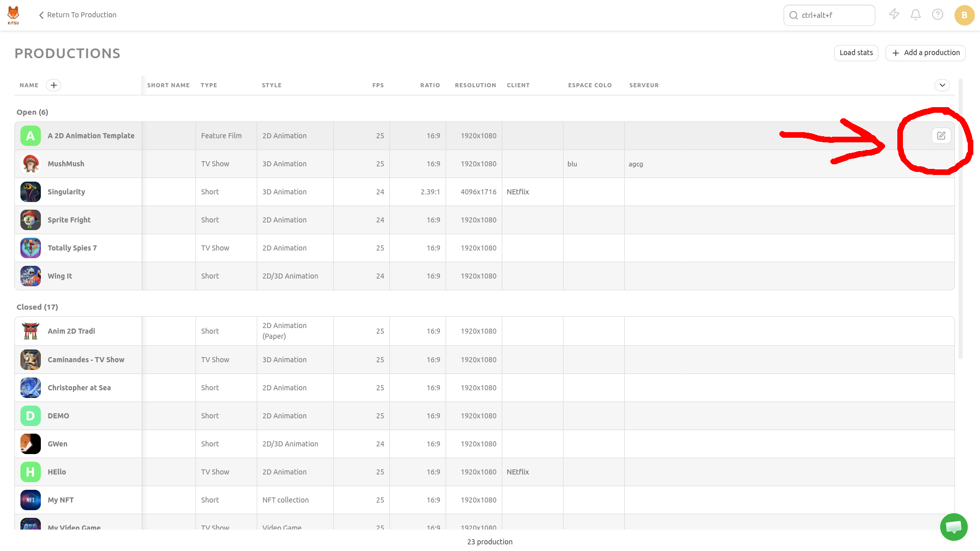Open the notifications bell
This screenshot has width=980, height=551.
pos(916,15)
